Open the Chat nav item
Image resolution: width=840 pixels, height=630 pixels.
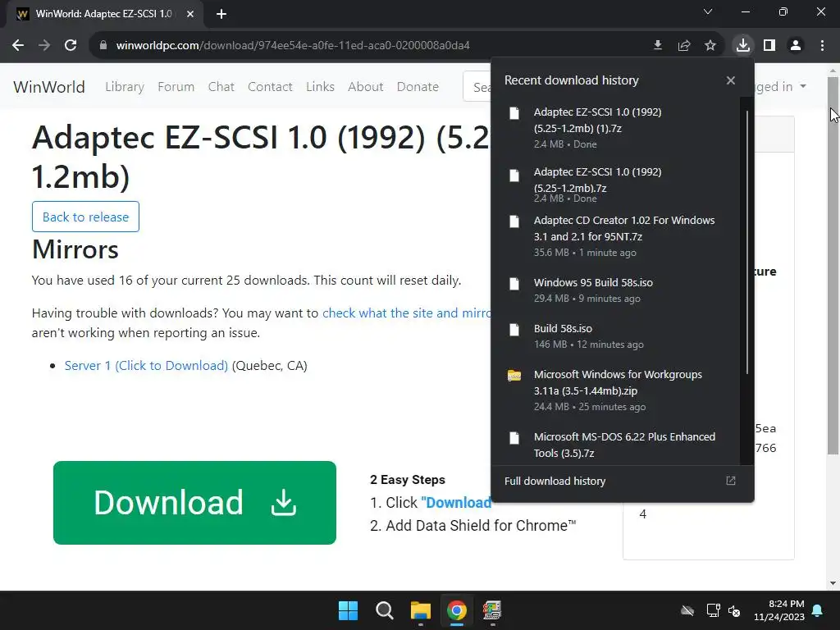221,87
